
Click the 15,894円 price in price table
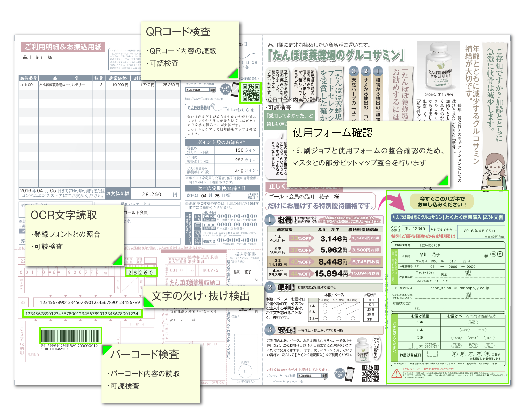click(x=331, y=274)
